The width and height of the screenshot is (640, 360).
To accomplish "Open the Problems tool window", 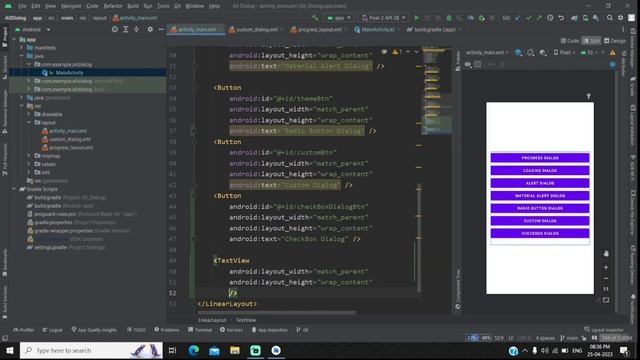I will point(167,330).
